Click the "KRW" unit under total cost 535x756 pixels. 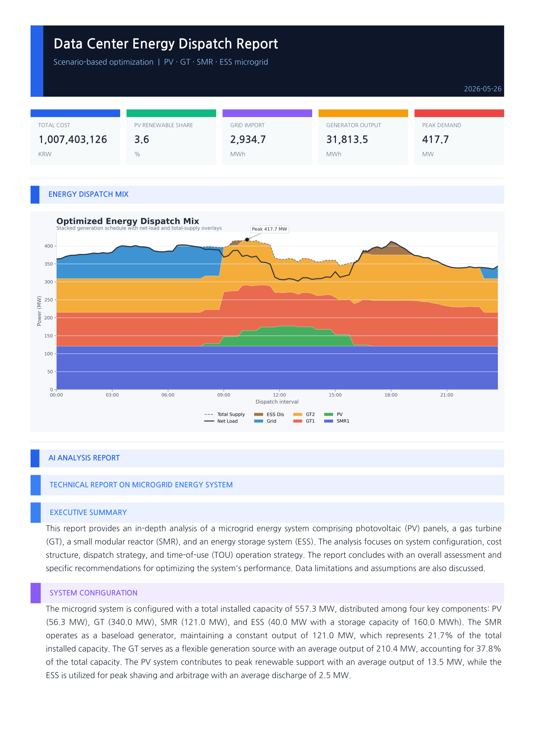[45, 154]
